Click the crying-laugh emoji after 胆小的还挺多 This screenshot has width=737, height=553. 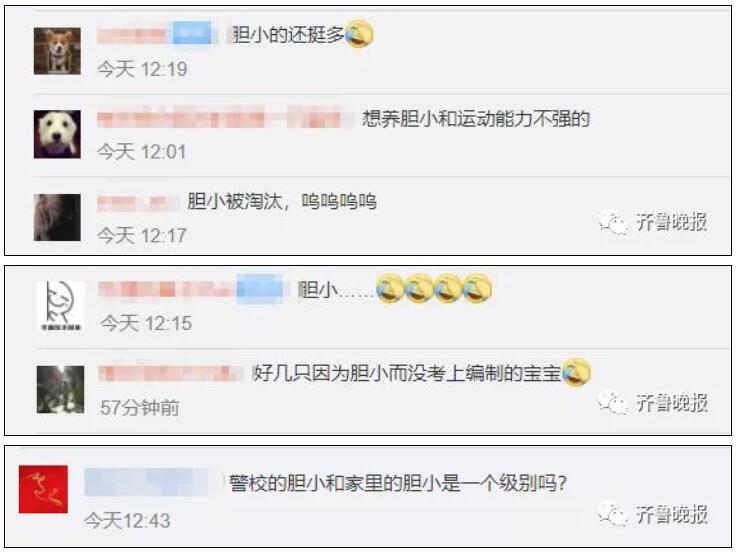360,34
